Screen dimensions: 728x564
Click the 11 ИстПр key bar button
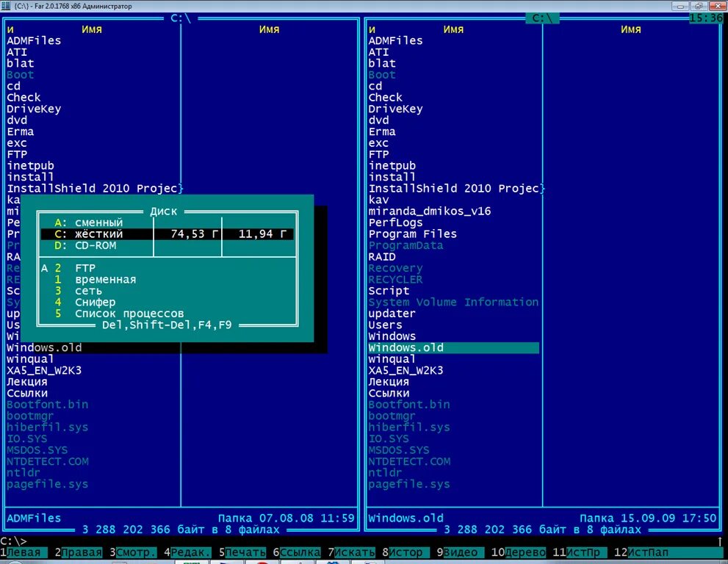click(580, 552)
